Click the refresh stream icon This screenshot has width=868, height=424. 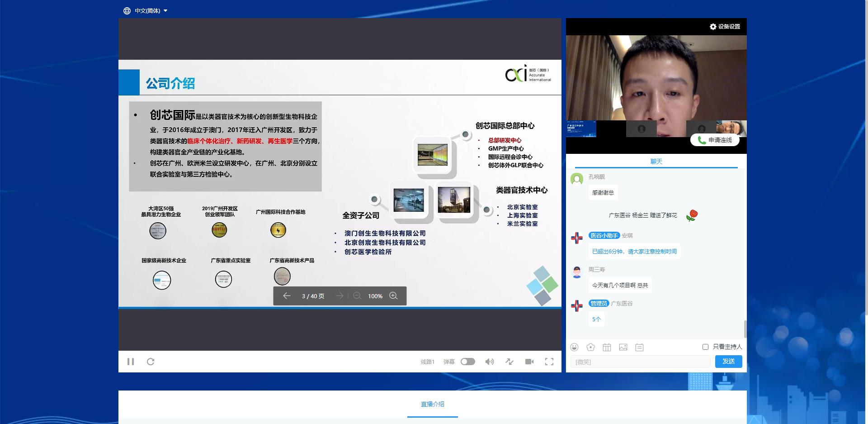pyautogui.click(x=151, y=362)
